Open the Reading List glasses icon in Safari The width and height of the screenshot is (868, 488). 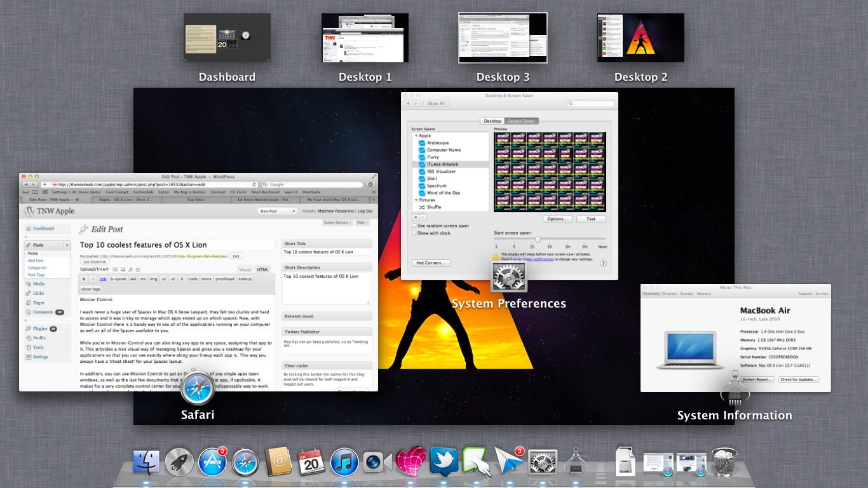[x=25, y=192]
